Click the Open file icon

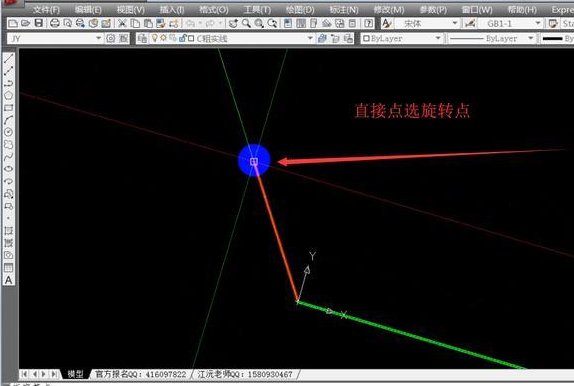tap(25, 23)
